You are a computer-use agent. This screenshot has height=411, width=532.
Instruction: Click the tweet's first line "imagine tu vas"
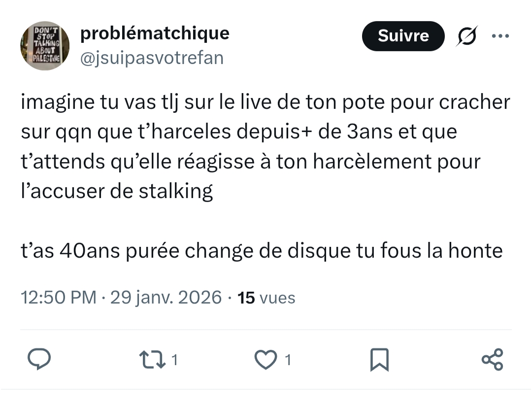click(265, 102)
